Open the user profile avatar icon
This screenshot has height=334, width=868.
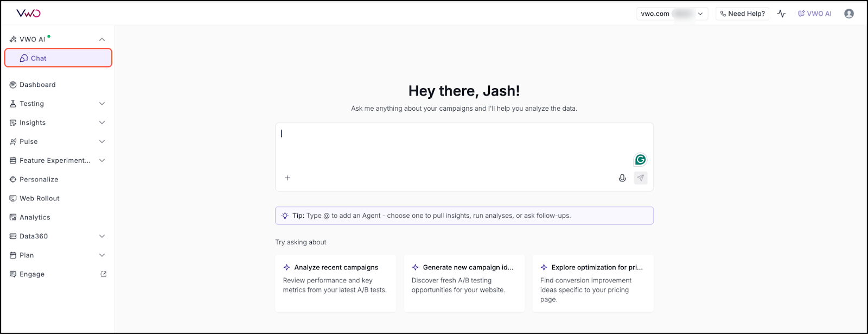pyautogui.click(x=849, y=14)
